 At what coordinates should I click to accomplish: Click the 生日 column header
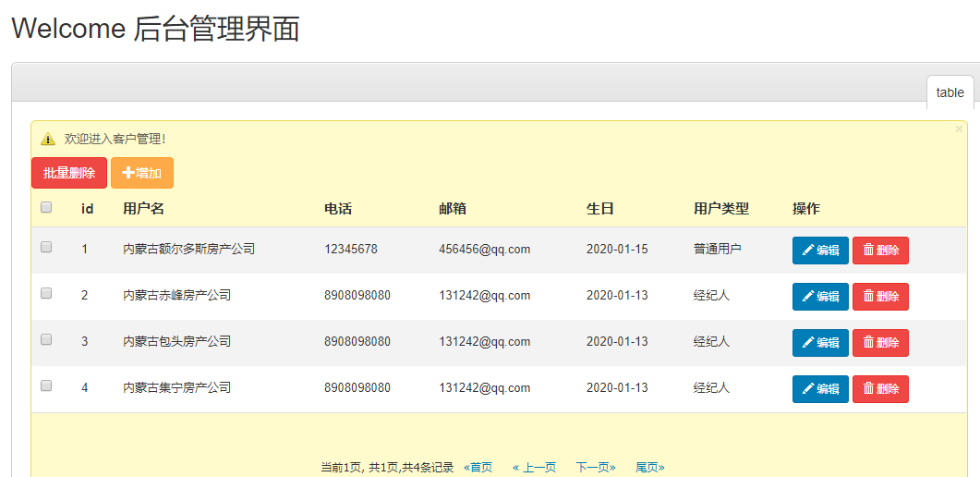[600, 209]
